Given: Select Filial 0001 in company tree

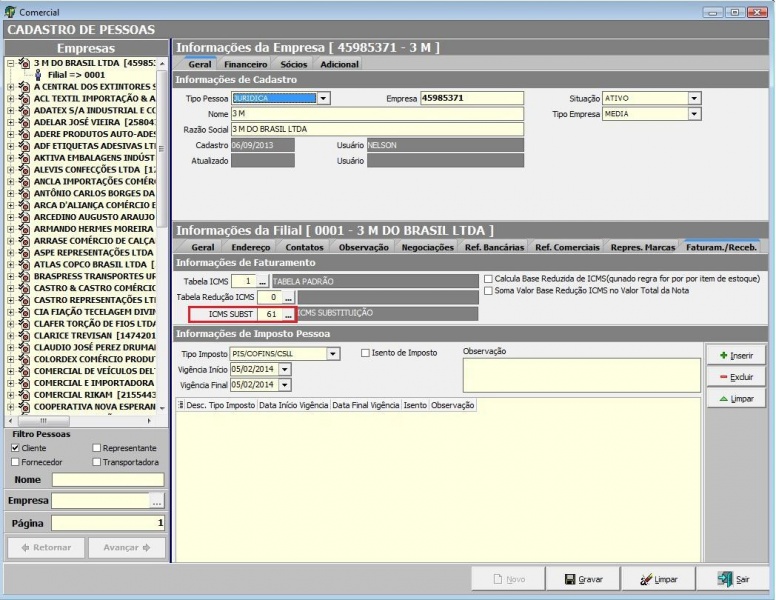Looking at the screenshot, I should pos(76,74).
